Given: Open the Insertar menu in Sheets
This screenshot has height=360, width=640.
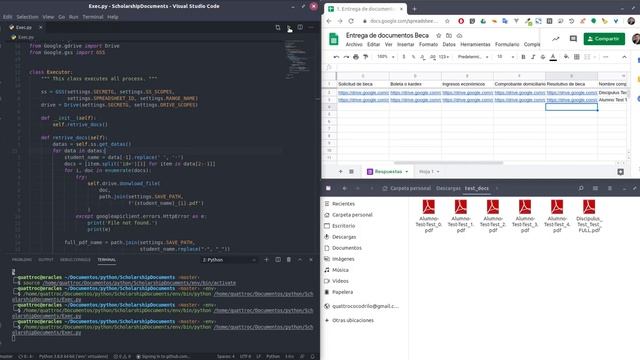Looking at the screenshot, I should [406, 44].
